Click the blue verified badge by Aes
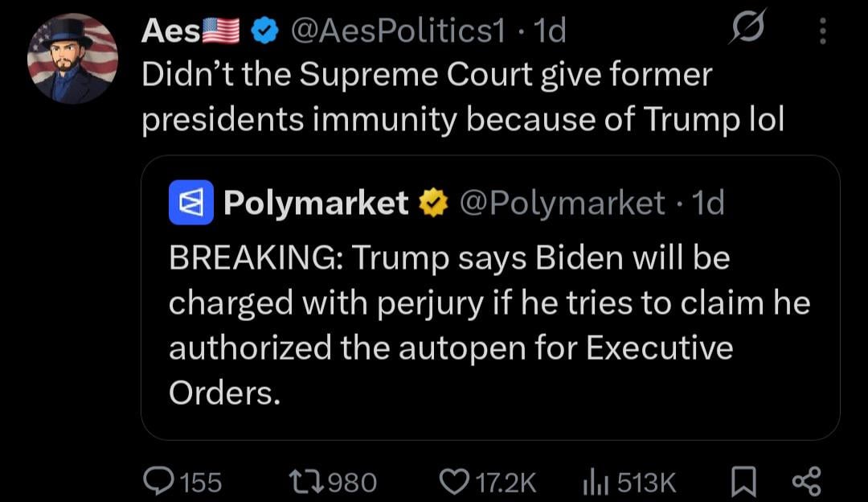 pos(263,31)
